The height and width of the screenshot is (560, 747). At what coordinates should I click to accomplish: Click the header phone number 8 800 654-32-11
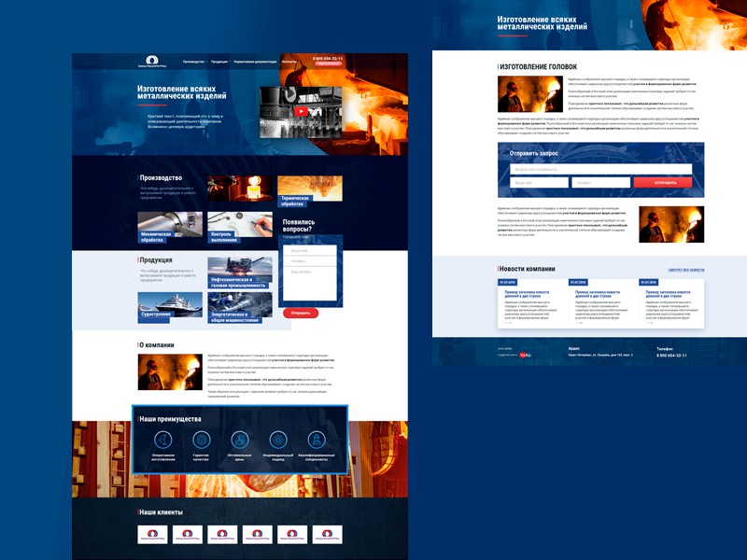point(328,59)
